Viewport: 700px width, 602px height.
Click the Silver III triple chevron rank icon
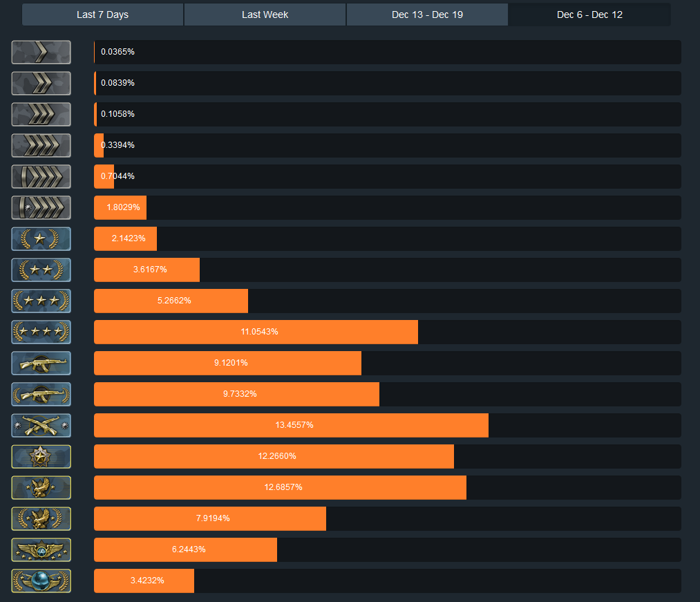pyautogui.click(x=41, y=114)
